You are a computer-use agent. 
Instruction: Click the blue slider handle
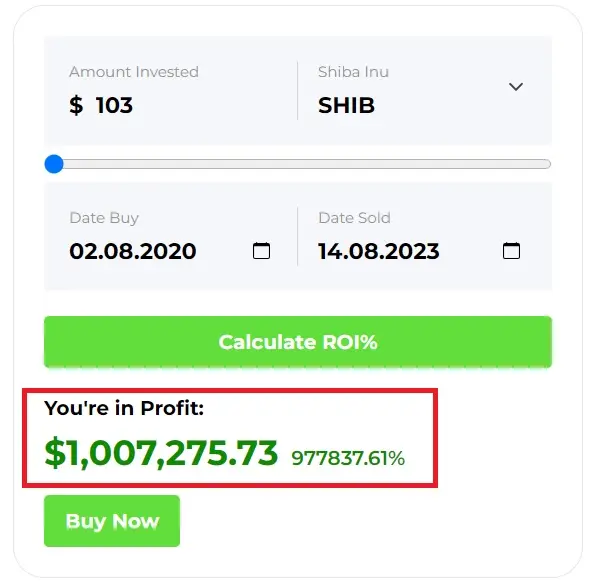pyautogui.click(x=54, y=164)
